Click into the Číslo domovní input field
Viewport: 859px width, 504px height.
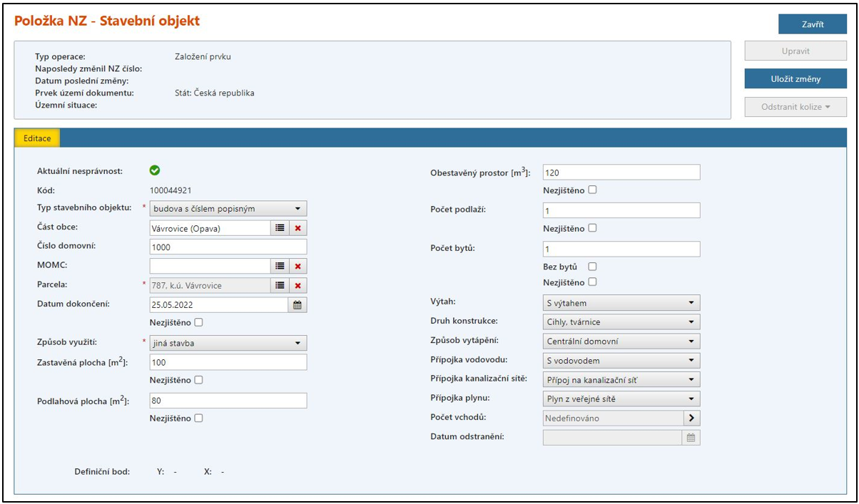tap(228, 247)
